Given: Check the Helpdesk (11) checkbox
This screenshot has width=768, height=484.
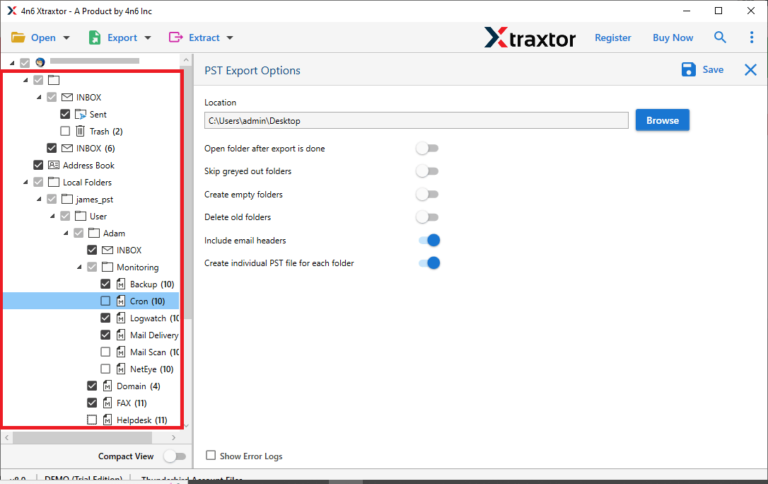Looking at the screenshot, I should point(92,420).
